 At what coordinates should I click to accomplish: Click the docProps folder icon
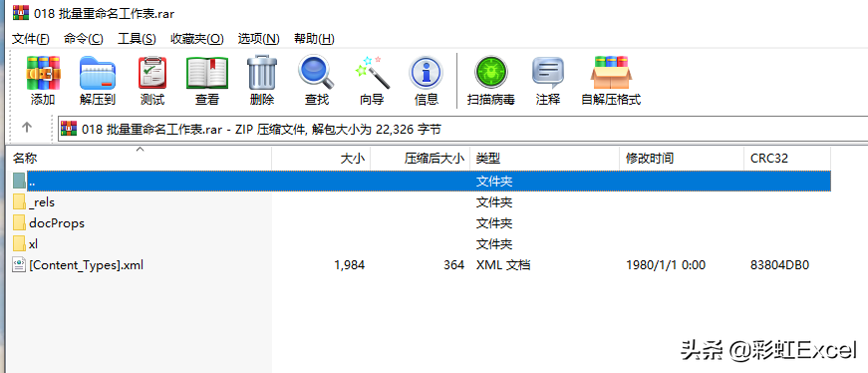(19, 222)
